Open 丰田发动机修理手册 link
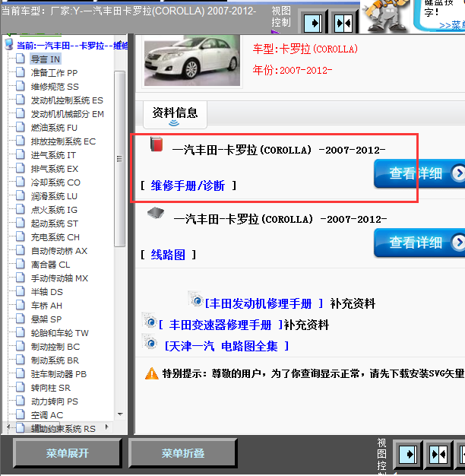 (264, 303)
